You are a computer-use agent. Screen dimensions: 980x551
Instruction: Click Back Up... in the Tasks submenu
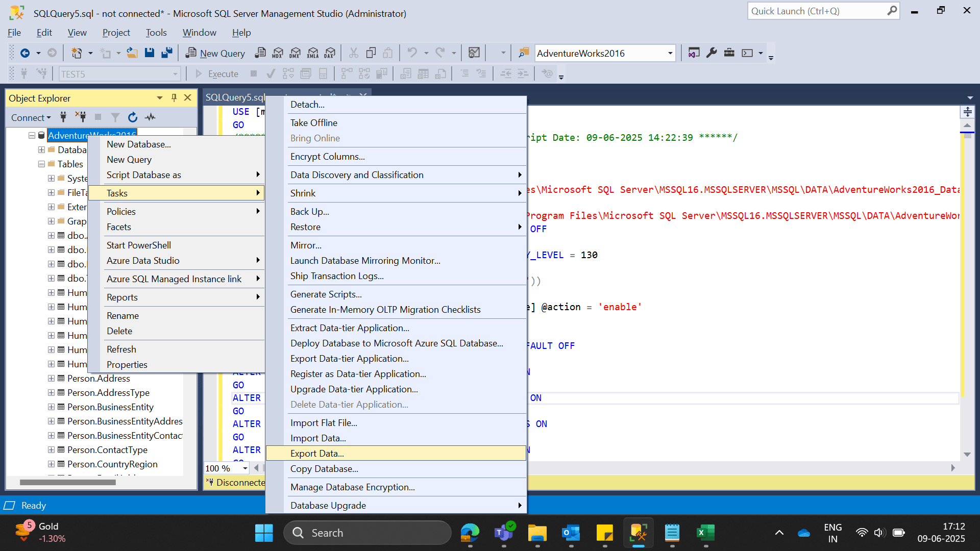pos(309,212)
